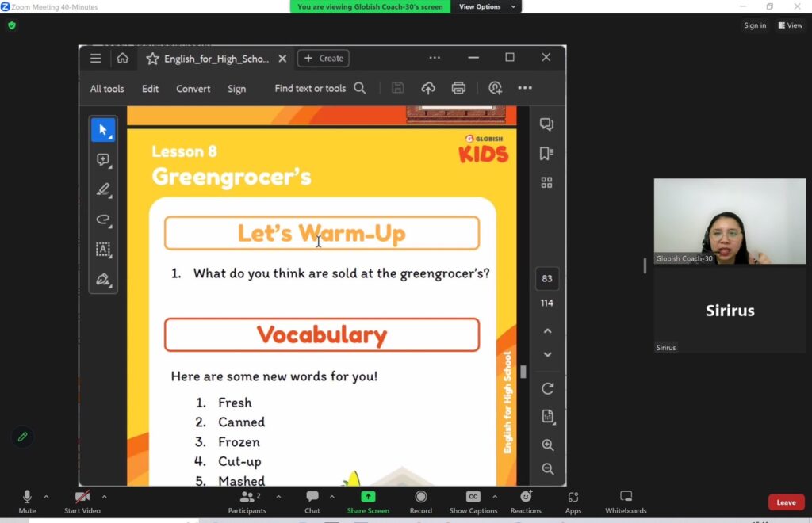The image size is (812, 523).
Task: Open the Apps panel
Action: pyautogui.click(x=573, y=501)
